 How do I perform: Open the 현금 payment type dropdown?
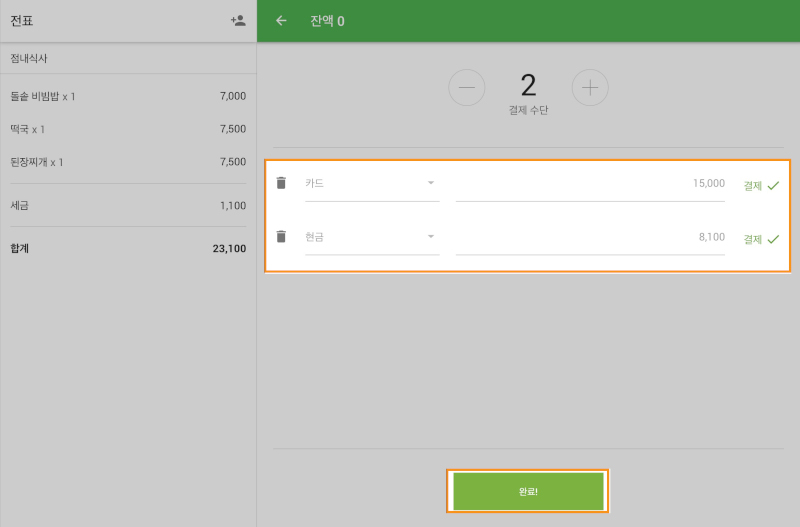(371, 236)
